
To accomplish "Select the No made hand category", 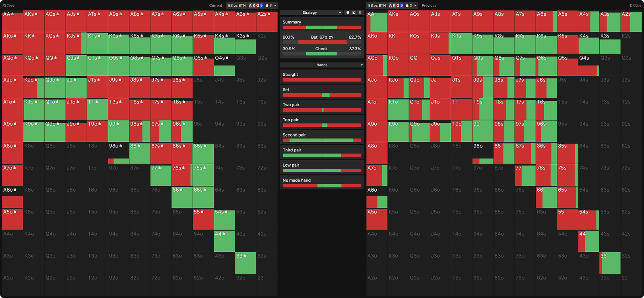I will (322, 183).
